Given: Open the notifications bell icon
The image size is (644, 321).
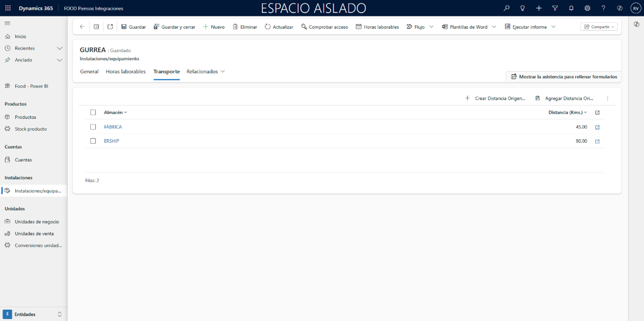Looking at the screenshot, I should 571,8.
